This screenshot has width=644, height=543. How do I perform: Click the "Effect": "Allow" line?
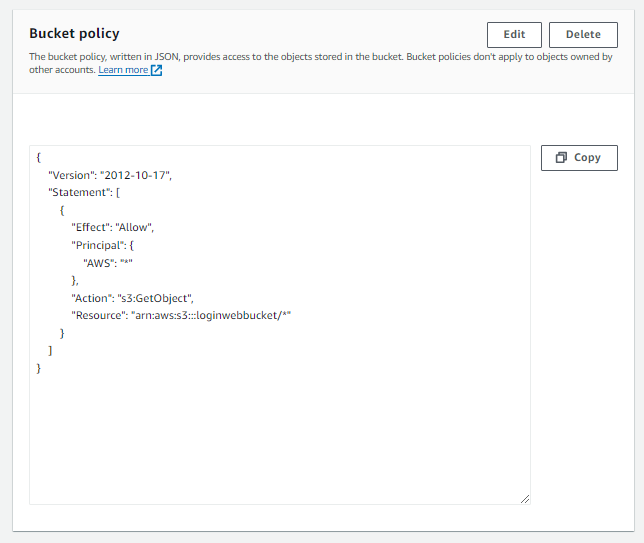point(113,228)
